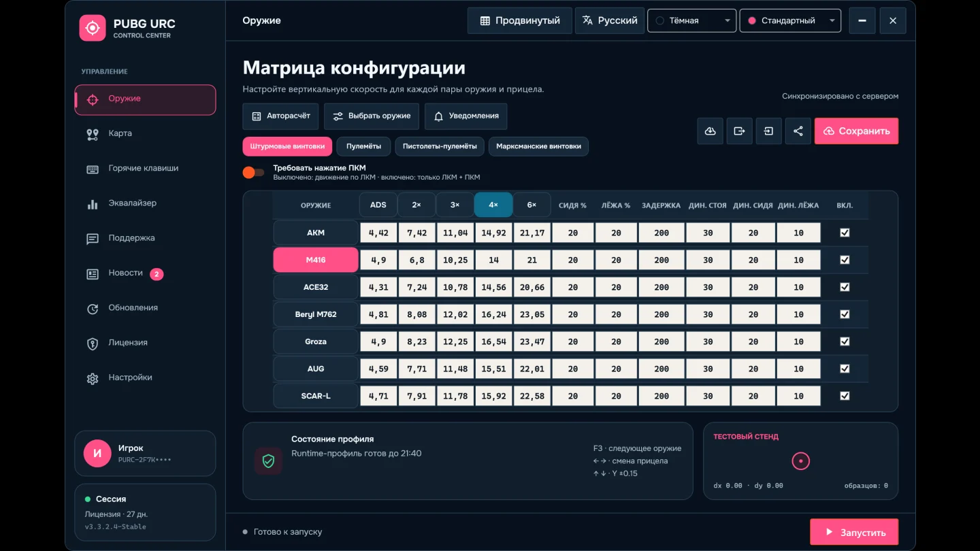Click the Готово к запуску status text
The height and width of the screenshot is (551, 980).
tap(288, 532)
